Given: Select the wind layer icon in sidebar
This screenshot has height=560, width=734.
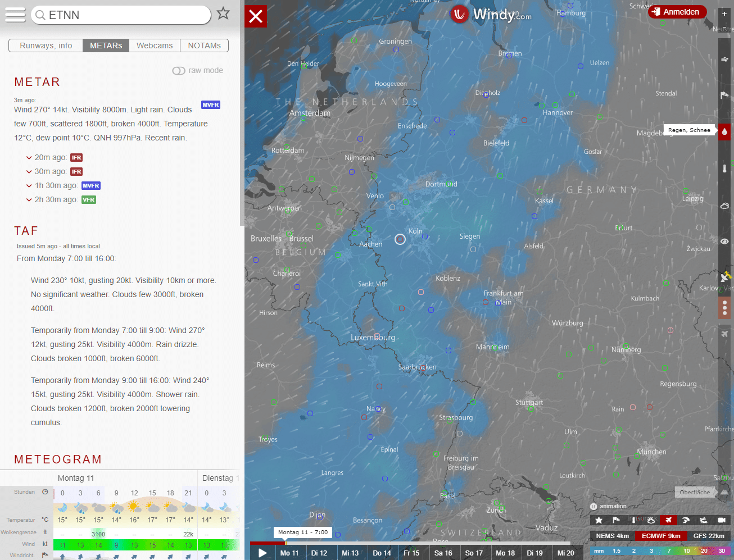Looking at the screenshot, I should 724,60.
